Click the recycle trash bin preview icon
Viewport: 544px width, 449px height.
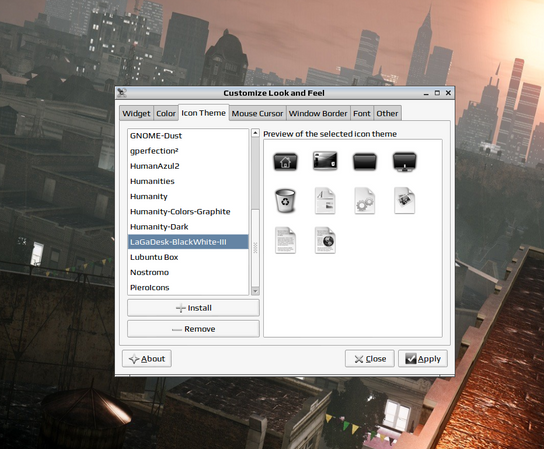285,201
